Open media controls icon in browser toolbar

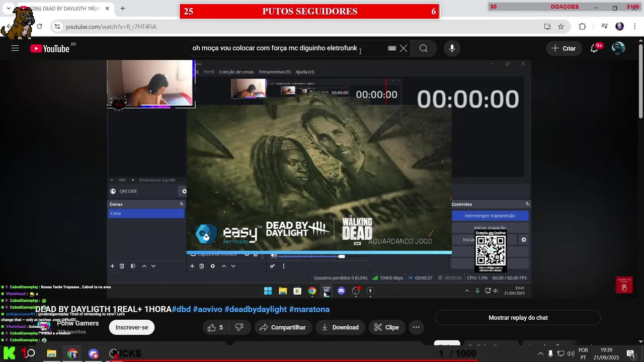tap(605, 26)
